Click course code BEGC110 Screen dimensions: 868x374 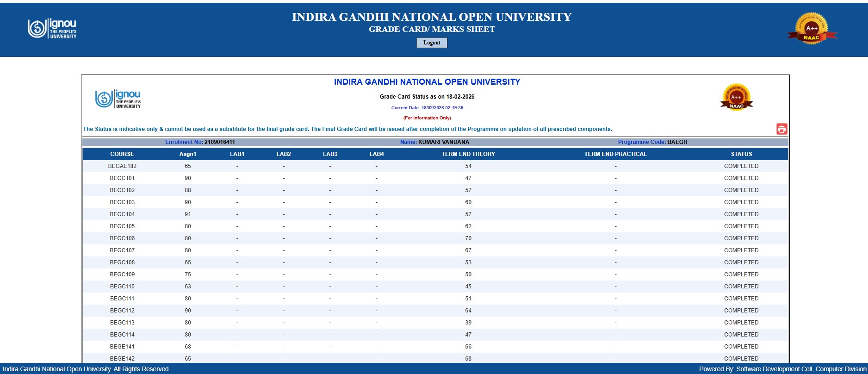122,287
